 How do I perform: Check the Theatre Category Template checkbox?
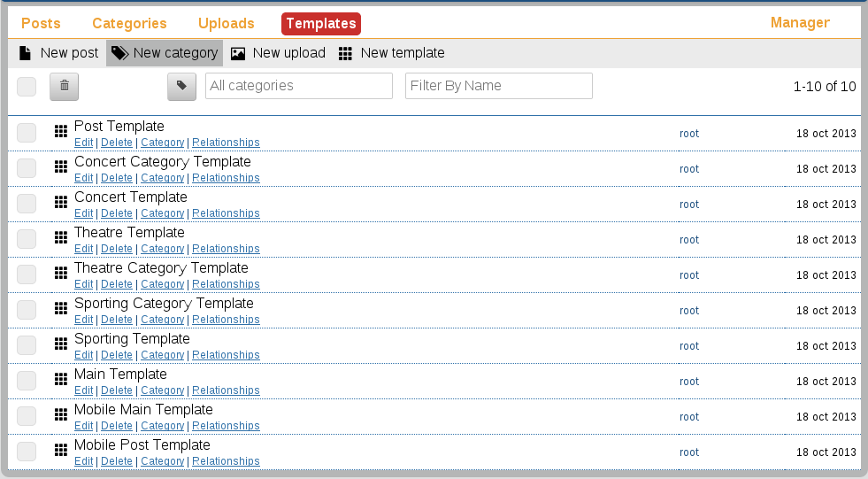(x=27, y=274)
